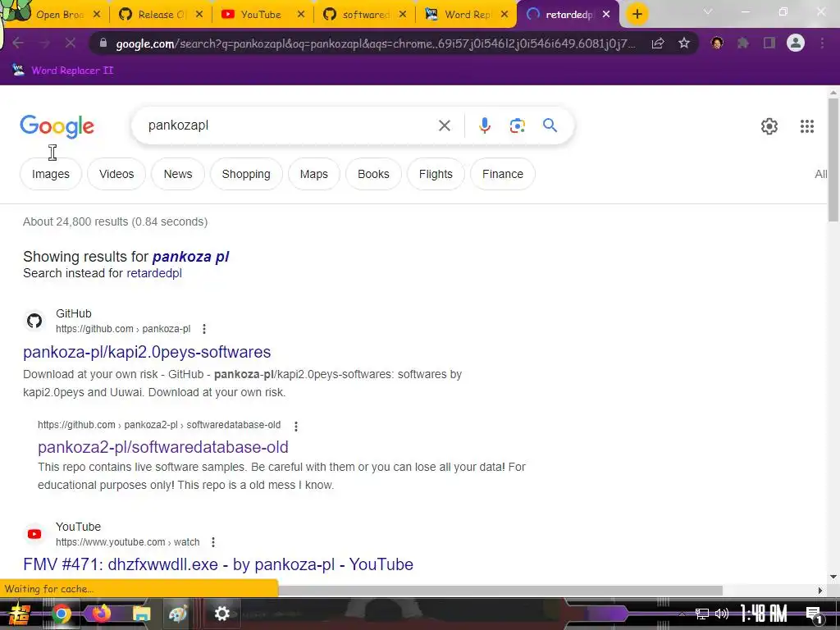Open notification center icon
Screen dimensions: 840x630
click(815, 615)
